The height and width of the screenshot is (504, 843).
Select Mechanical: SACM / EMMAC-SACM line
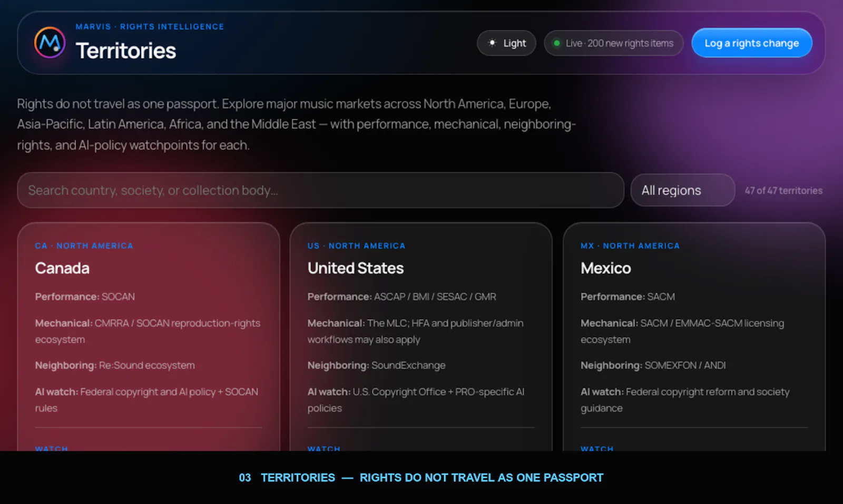(x=682, y=331)
